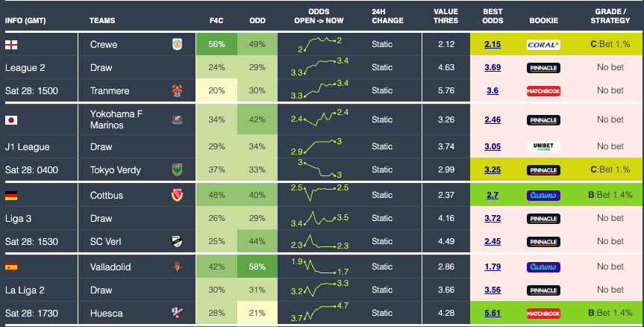Sort by the F4C column header

point(217,20)
